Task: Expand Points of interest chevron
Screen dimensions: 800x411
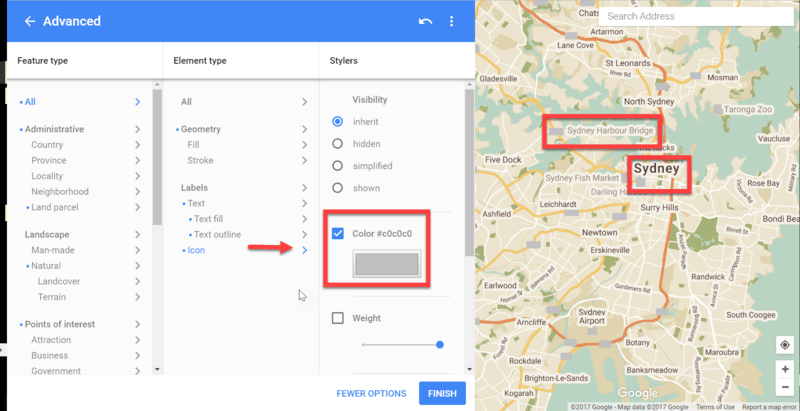Action: point(137,324)
